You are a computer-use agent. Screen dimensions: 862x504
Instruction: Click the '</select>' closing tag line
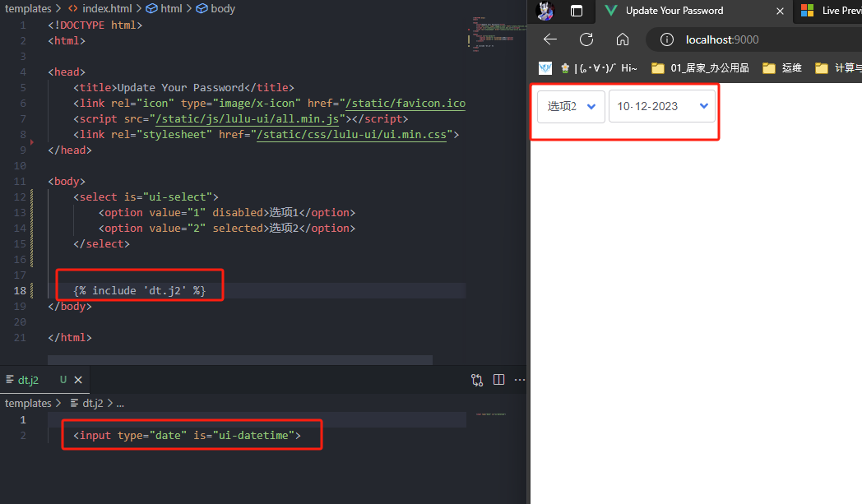tap(102, 244)
